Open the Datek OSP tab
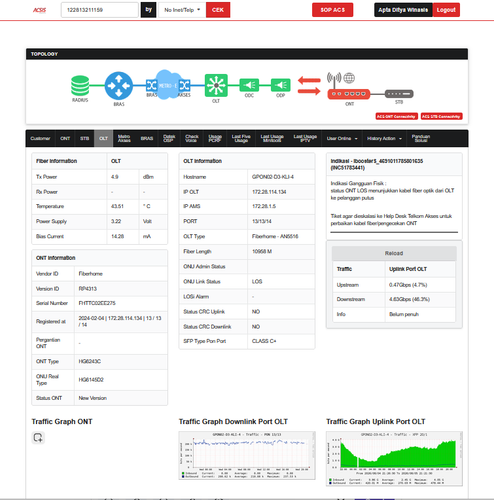Screen dimensions: 494x500 [x=169, y=138]
